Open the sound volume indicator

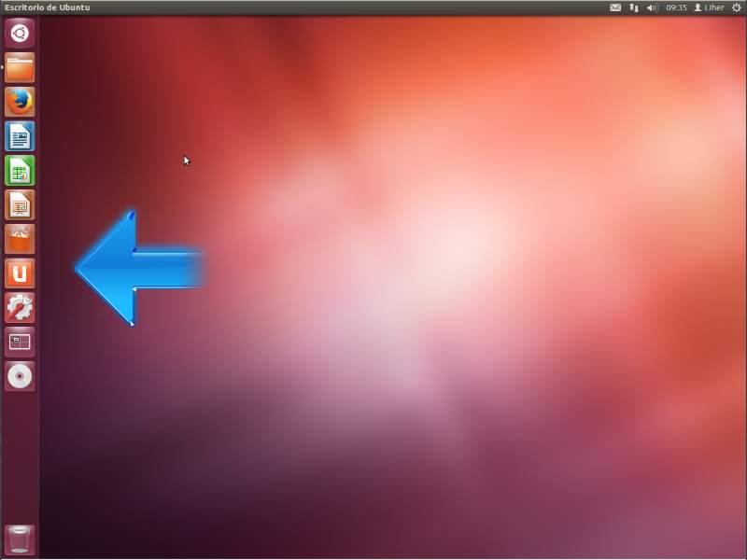(652, 7)
